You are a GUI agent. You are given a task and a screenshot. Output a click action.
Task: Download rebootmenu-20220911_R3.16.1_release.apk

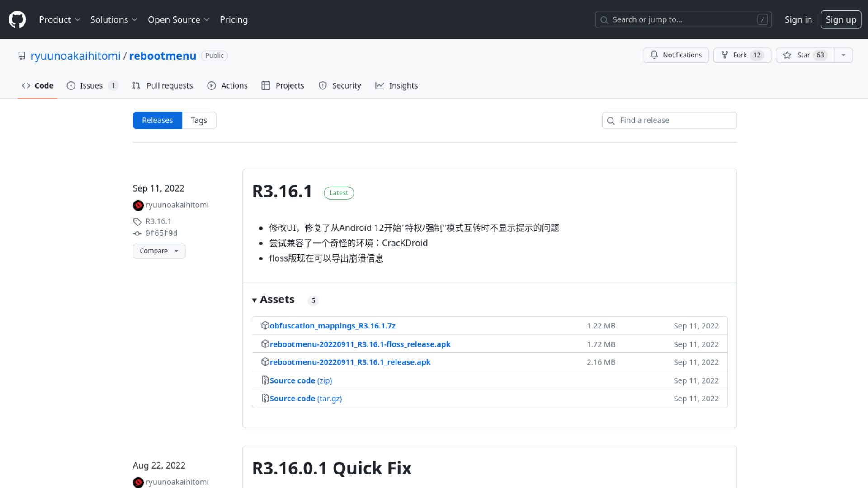click(349, 362)
